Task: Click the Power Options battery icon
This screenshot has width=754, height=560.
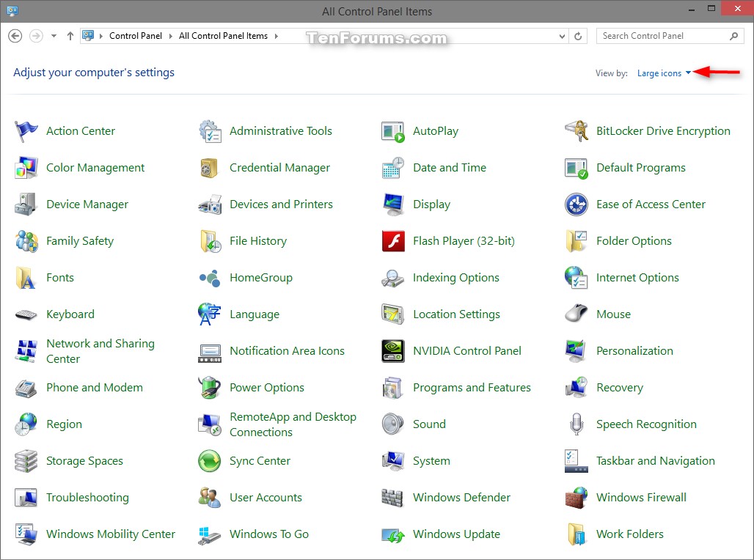Action: (x=210, y=388)
